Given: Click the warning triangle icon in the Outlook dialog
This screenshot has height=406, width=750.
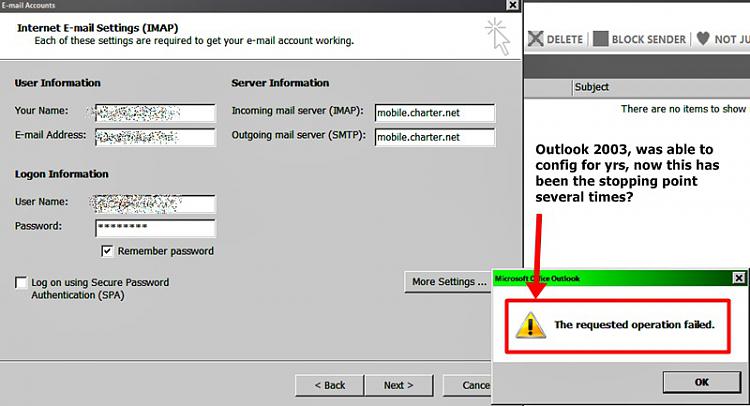Looking at the screenshot, I should click(x=530, y=325).
